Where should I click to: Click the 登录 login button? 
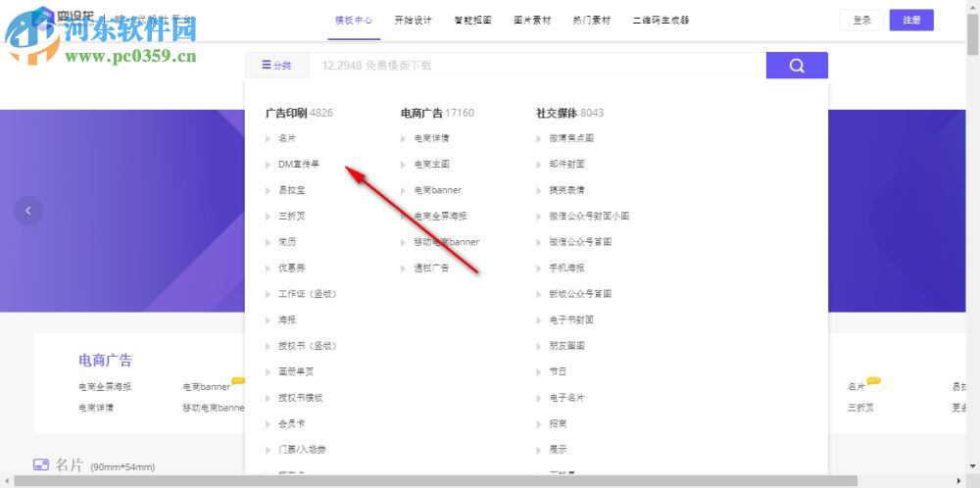[861, 20]
